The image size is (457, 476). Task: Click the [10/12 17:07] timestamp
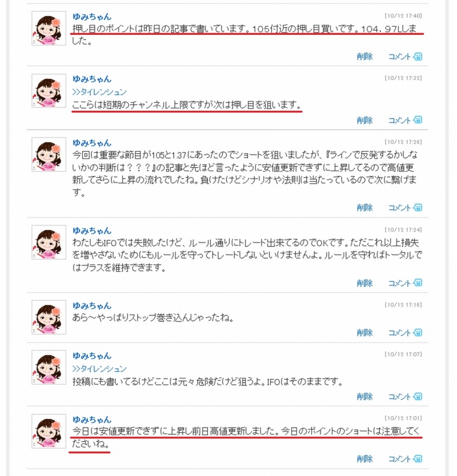pyautogui.click(x=403, y=354)
